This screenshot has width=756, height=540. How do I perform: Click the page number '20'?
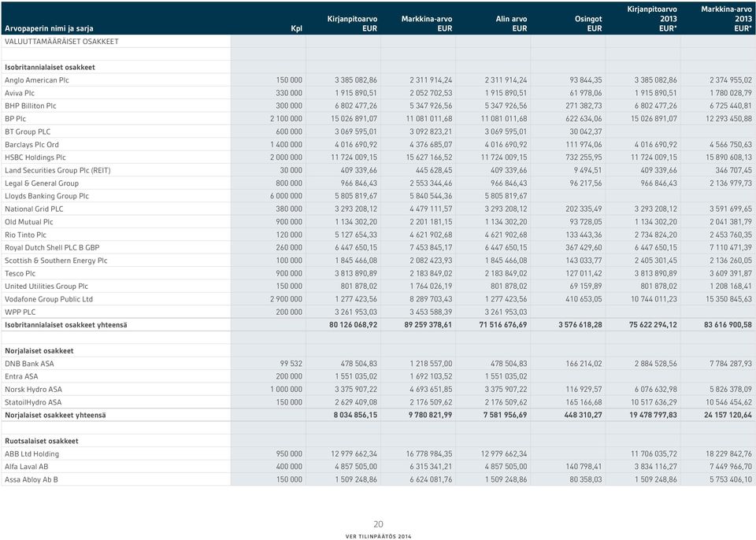(x=379, y=524)
